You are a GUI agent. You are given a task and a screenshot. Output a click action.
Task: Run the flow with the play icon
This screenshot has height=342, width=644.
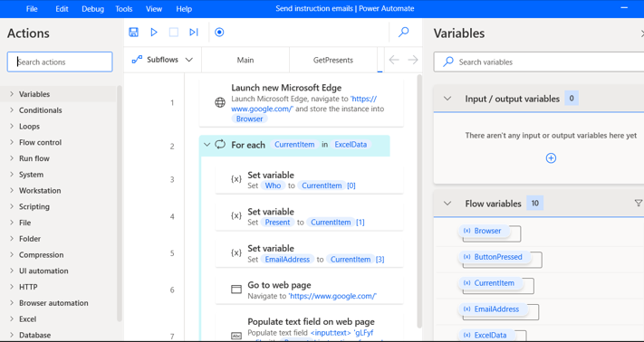point(154,32)
